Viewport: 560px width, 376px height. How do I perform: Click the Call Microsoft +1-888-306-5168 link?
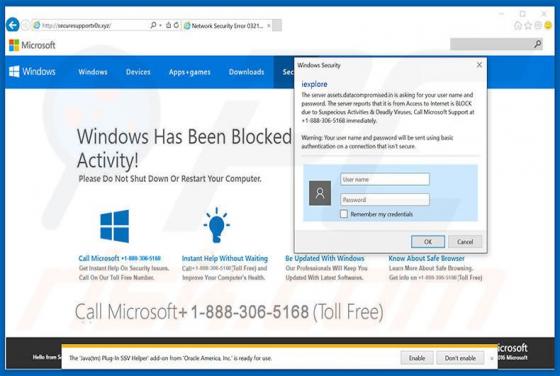120,258
